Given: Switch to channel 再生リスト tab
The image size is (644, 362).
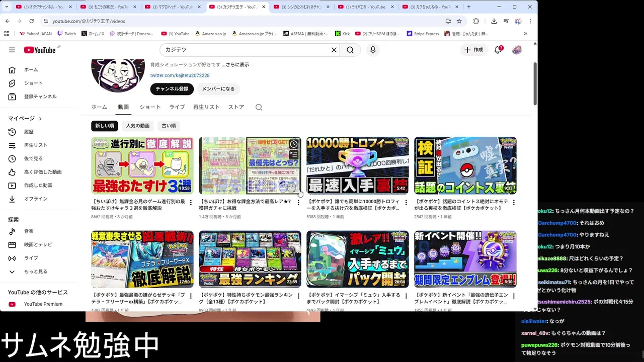Looking at the screenshot, I should pyautogui.click(x=206, y=107).
